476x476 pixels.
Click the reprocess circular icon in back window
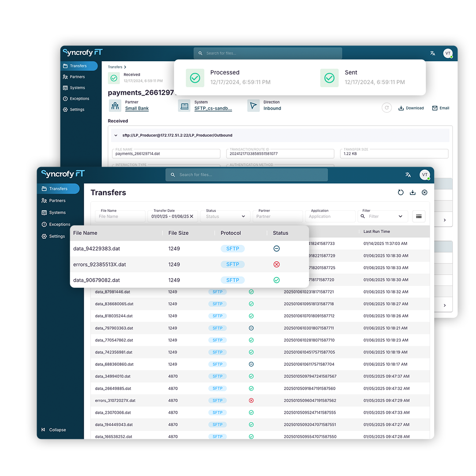click(387, 108)
